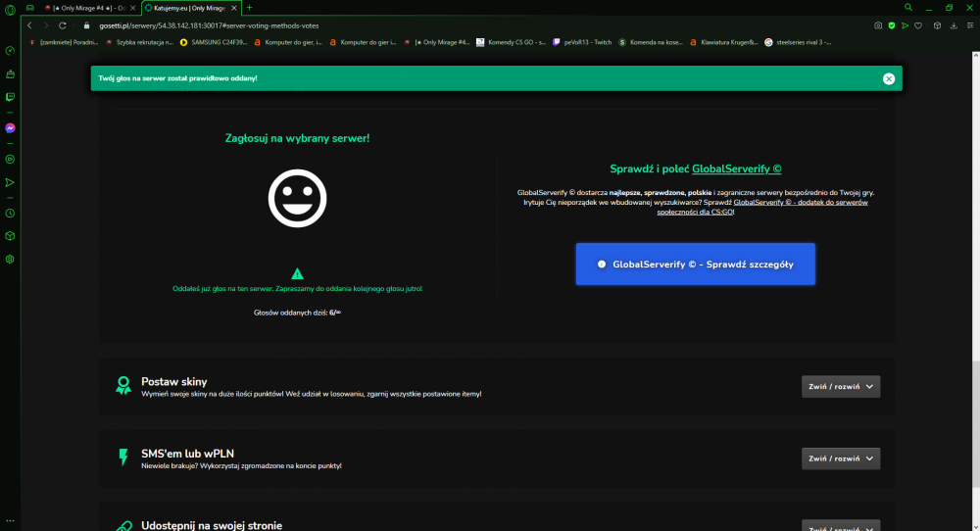
Task: Open Easy Setup sliders icon
Action: [970, 25]
